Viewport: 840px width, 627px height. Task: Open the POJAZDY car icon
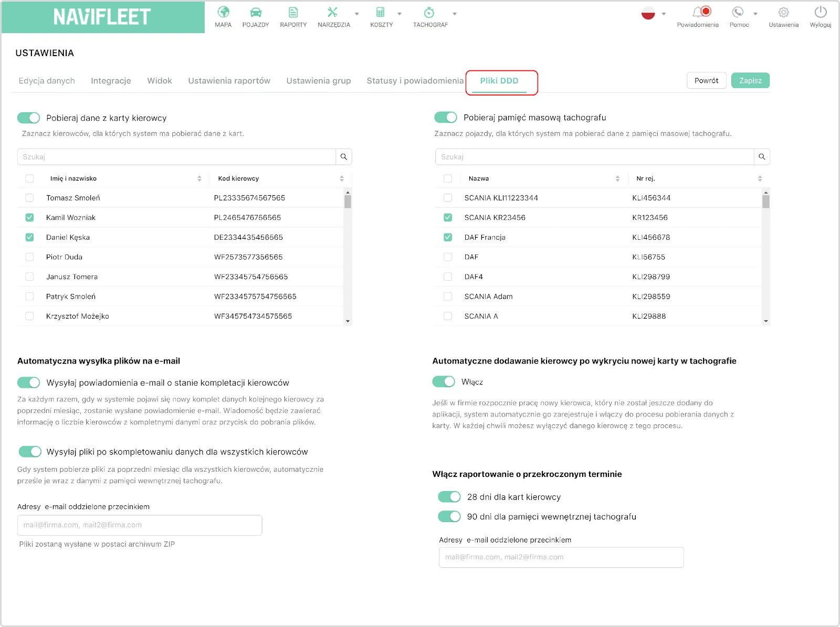click(x=256, y=12)
